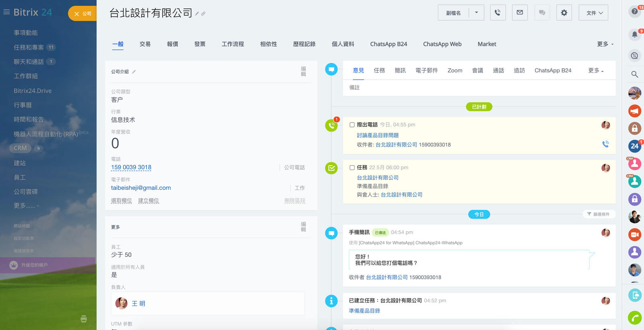Screen dimensions: 644x330
Task: Click the 副檔名 button
Action: (x=454, y=13)
